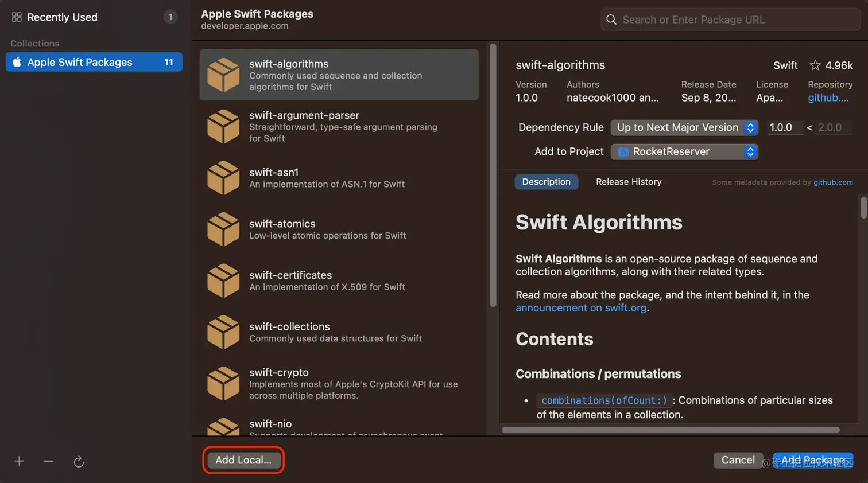Click the RocketReserver project icon
This screenshot has width=868, height=483.
pyautogui.click(x=623, y=151)
